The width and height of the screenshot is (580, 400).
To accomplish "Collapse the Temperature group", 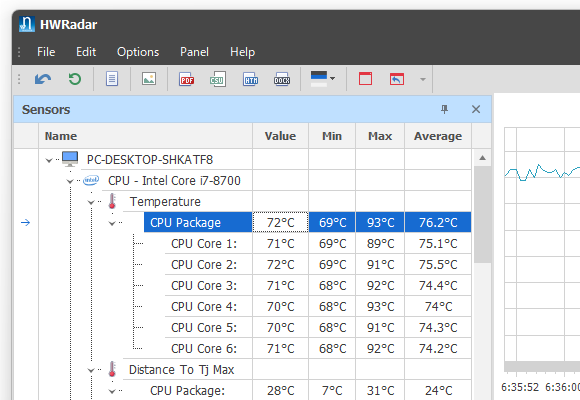I will click(91, 202).
